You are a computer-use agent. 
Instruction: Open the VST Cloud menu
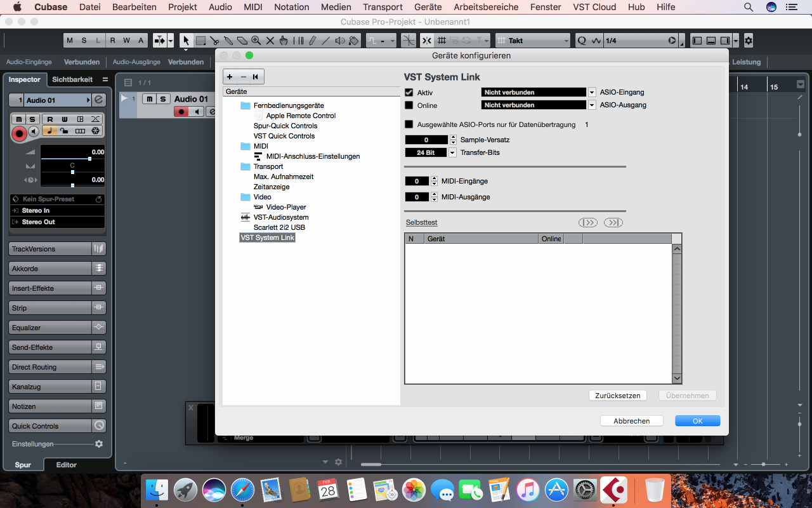click(x=594, y=7)
